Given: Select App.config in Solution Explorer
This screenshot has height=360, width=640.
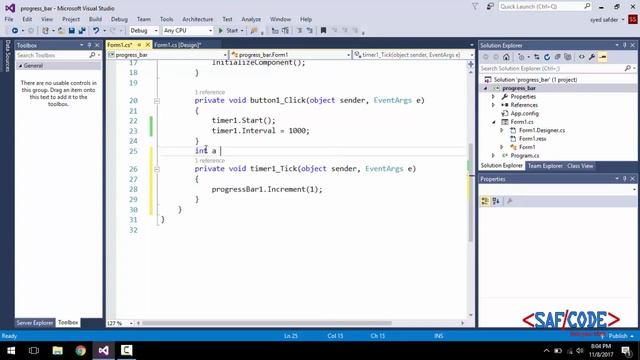Looking at the screenshot, I should (x=524, y=113).
